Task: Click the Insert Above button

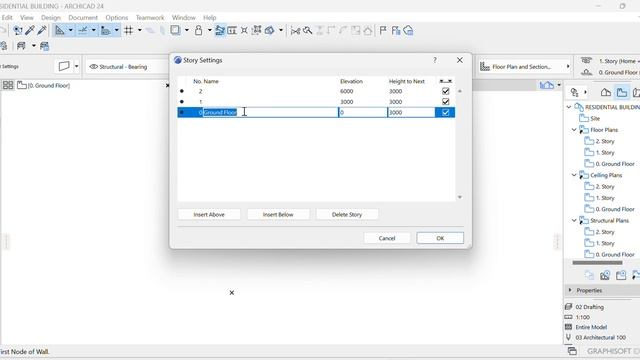Action: [209, 214]
